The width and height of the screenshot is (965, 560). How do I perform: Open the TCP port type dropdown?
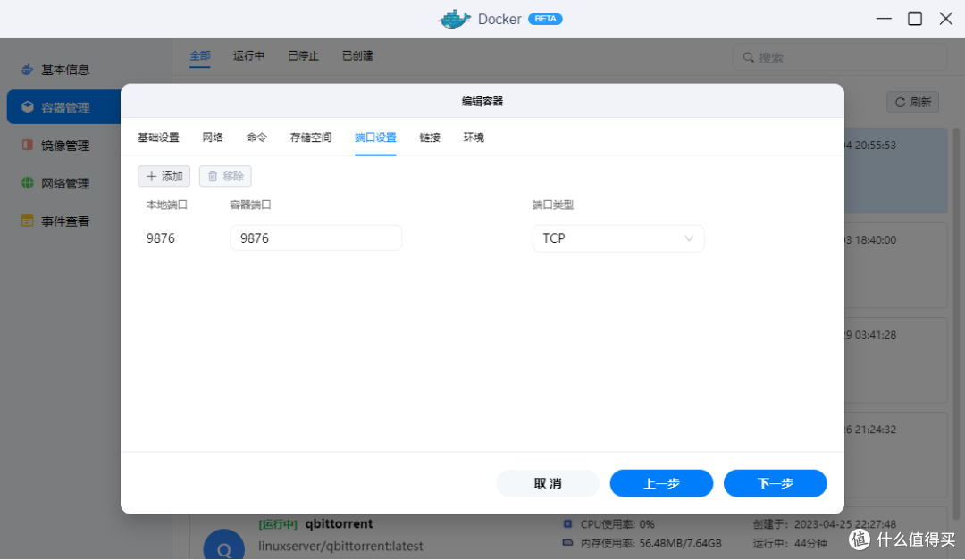point(618,238)
